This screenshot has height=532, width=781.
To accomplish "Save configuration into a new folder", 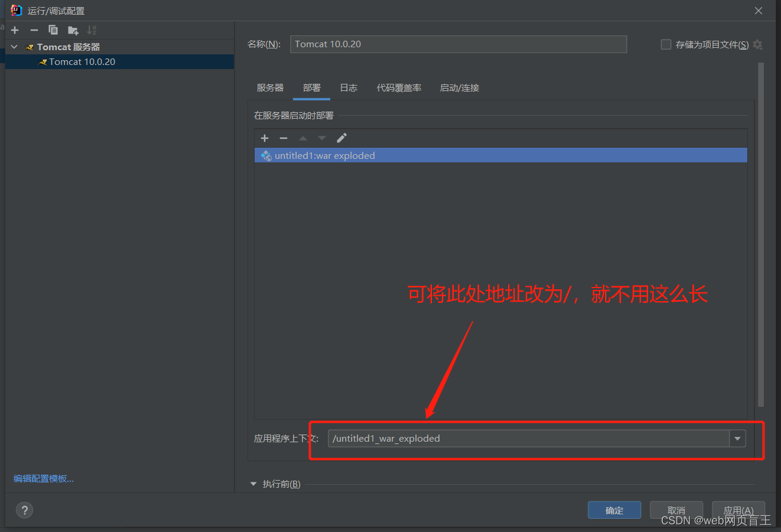I will (x=73, y=30).
